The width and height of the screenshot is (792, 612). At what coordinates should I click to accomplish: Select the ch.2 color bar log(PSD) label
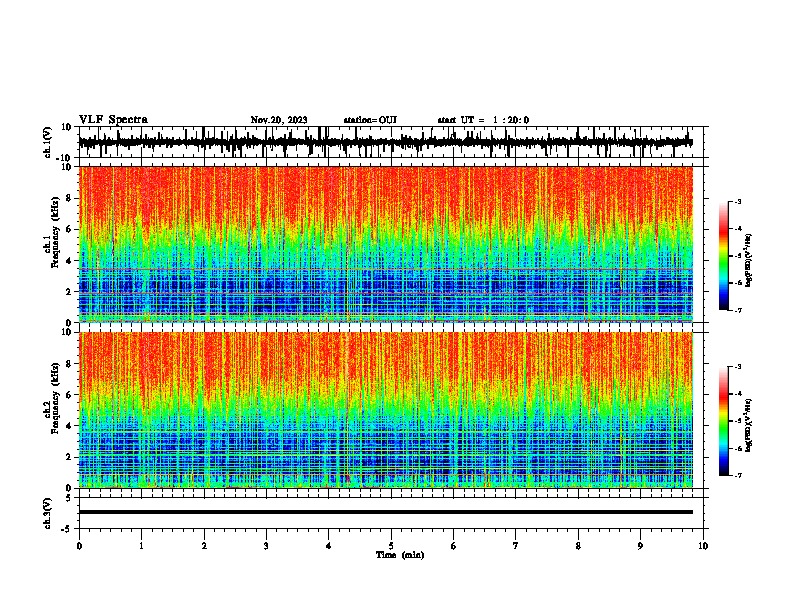749,425
